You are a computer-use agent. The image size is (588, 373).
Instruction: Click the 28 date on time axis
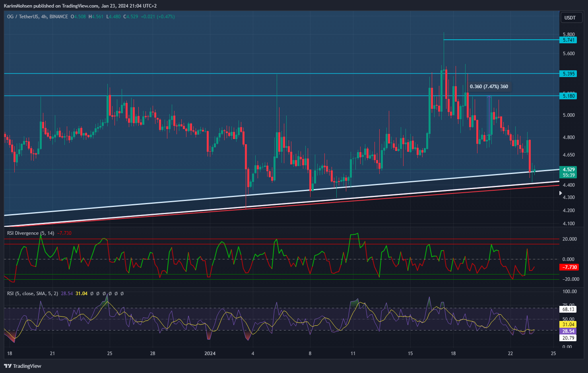[153, 354]
